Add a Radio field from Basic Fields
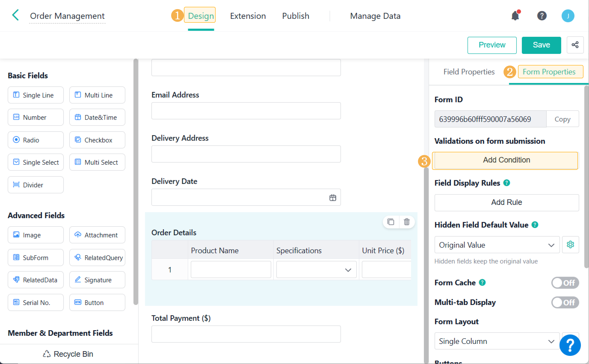 [x=36, y=140]
